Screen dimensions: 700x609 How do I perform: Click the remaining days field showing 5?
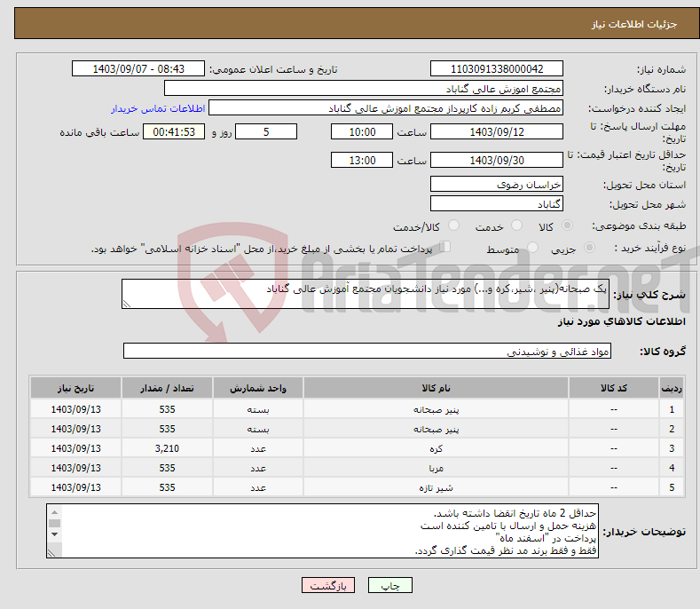click(266, 131)
